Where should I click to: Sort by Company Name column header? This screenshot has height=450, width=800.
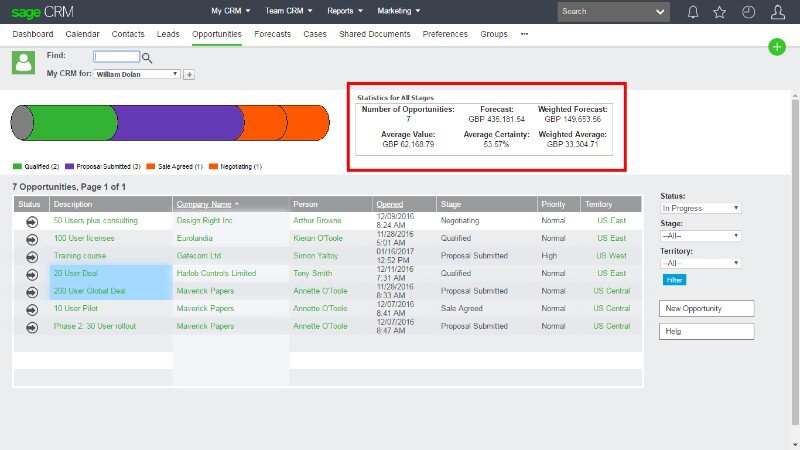208,204
